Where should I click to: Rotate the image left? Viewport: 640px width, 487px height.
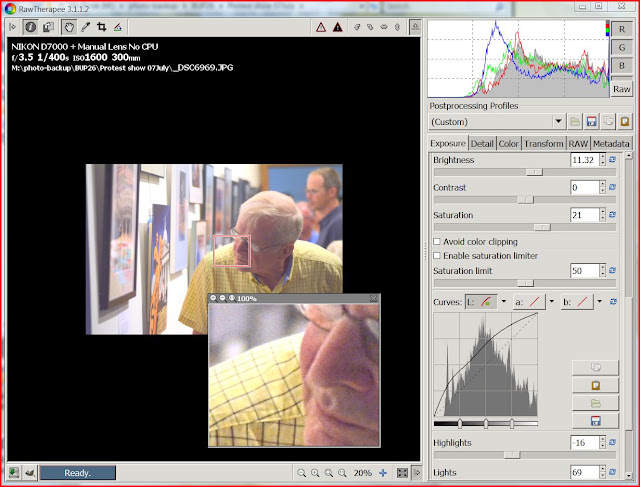pos(357,27)
